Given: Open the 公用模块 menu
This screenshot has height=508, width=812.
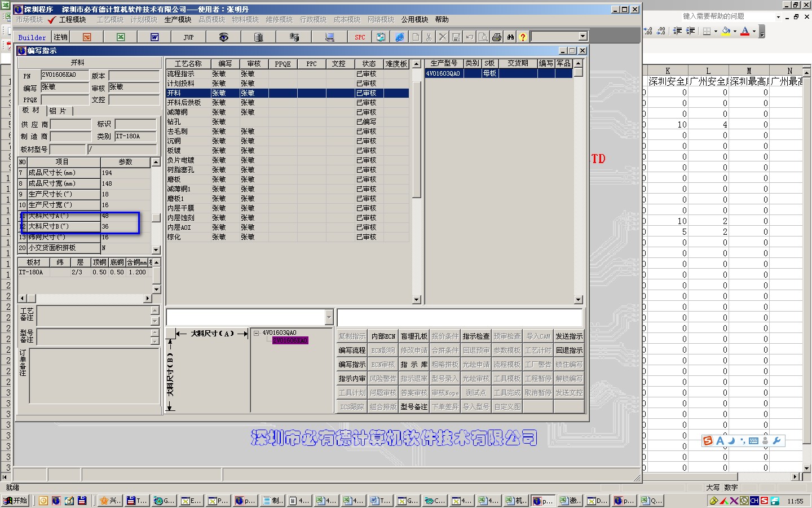Looking at the screenshot, I should pyautogui.click(x=414, y=20).
